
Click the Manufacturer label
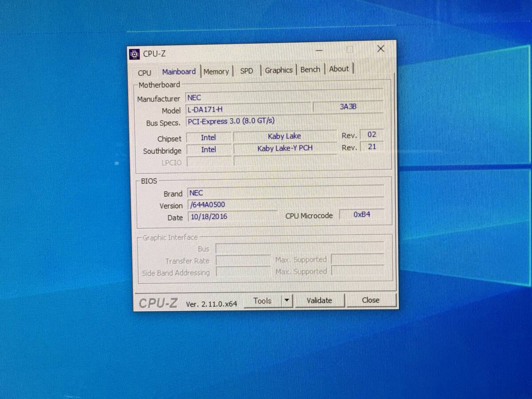[x=158, y=99]
